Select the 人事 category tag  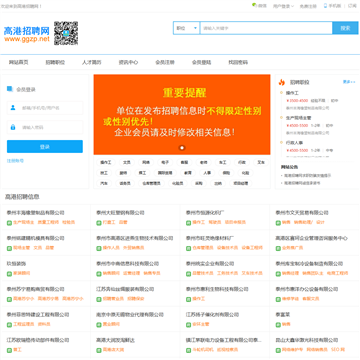tap(207, 173)
